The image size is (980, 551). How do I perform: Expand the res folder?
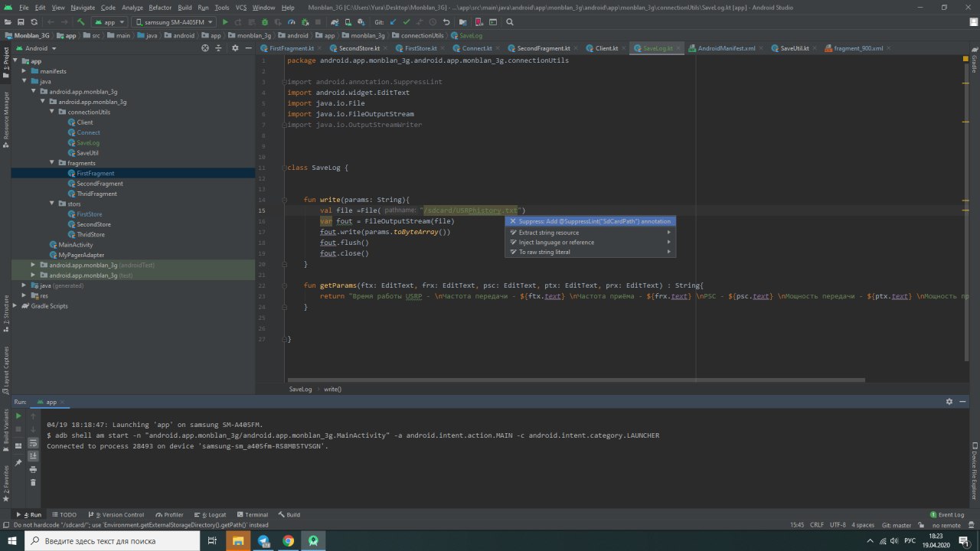click(x=25, y=295)
